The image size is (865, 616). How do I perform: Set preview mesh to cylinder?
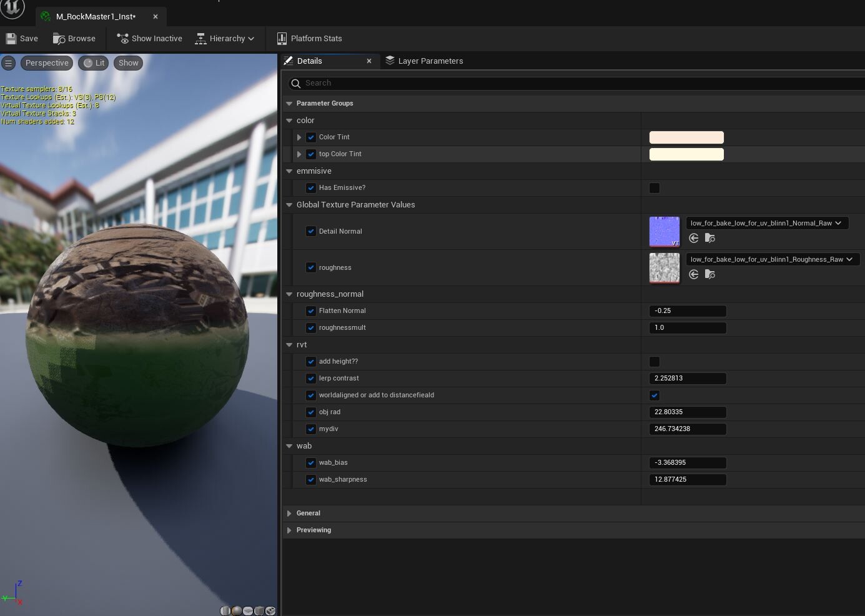(x=225, y=610)
